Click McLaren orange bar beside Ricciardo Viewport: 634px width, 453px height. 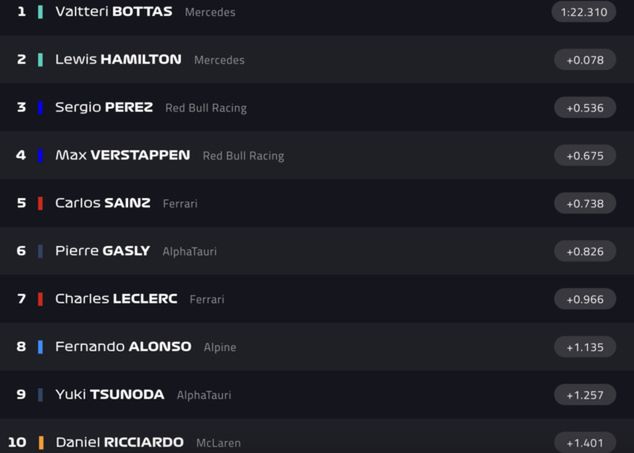[x=40, y=442]
